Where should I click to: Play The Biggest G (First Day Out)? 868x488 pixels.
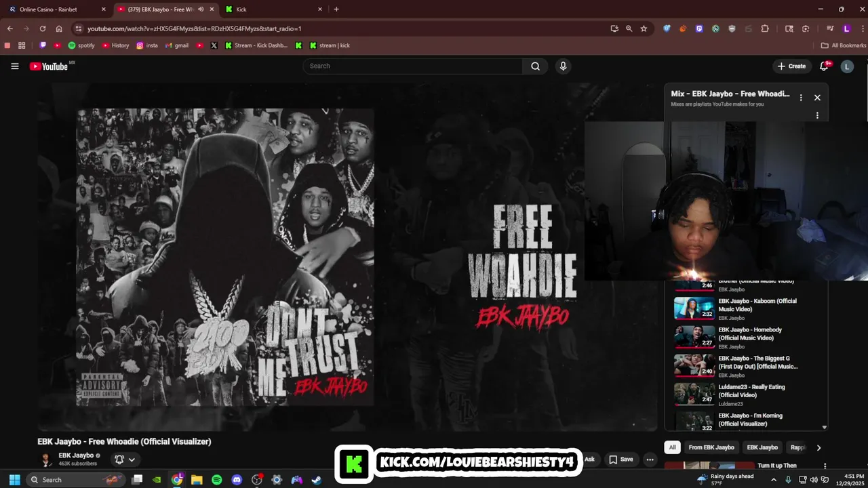(737, 365)
